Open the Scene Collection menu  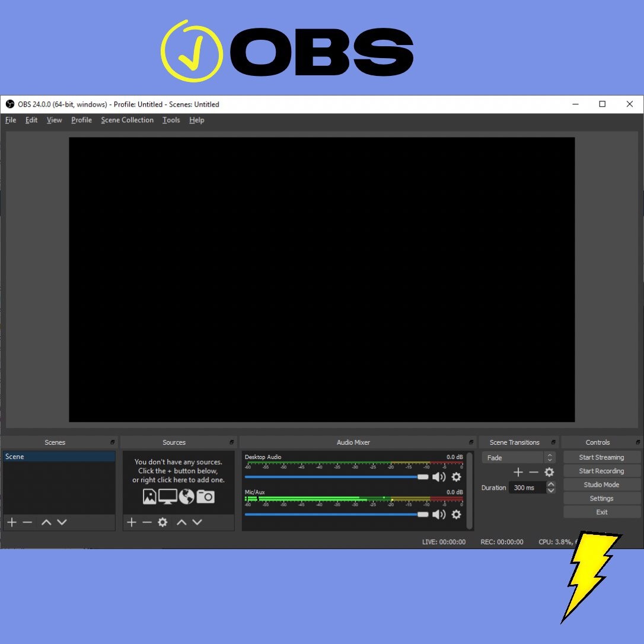pos(127,120)
